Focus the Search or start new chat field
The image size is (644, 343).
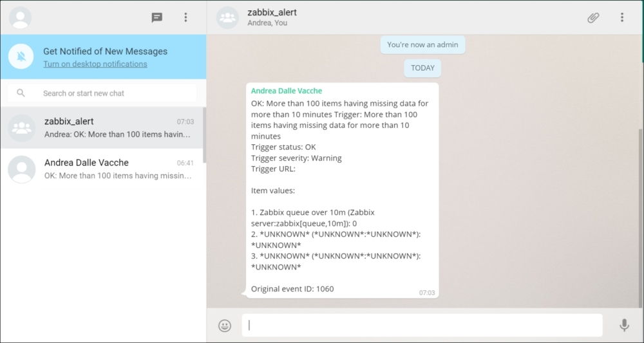coord(116,93)
